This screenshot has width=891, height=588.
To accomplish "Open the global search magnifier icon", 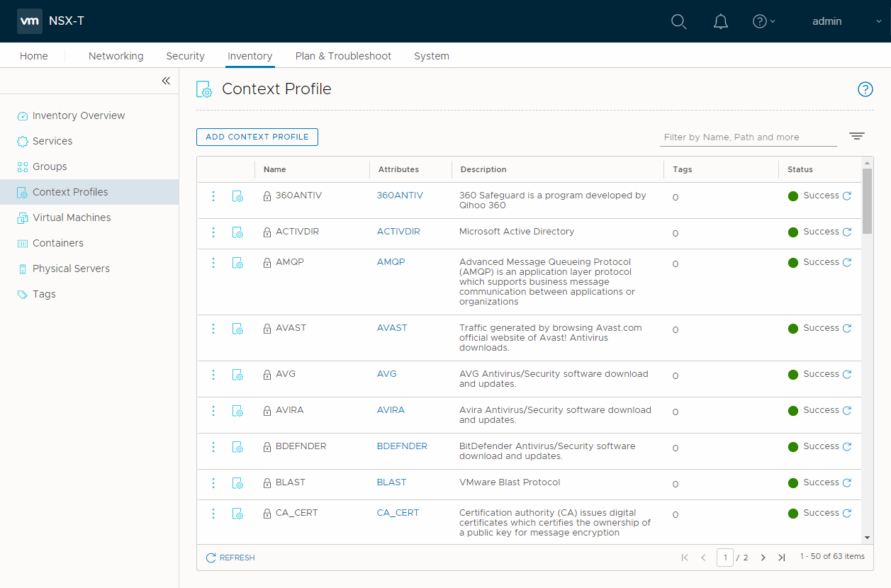I will pyautogui.click(x=678, y=21).
